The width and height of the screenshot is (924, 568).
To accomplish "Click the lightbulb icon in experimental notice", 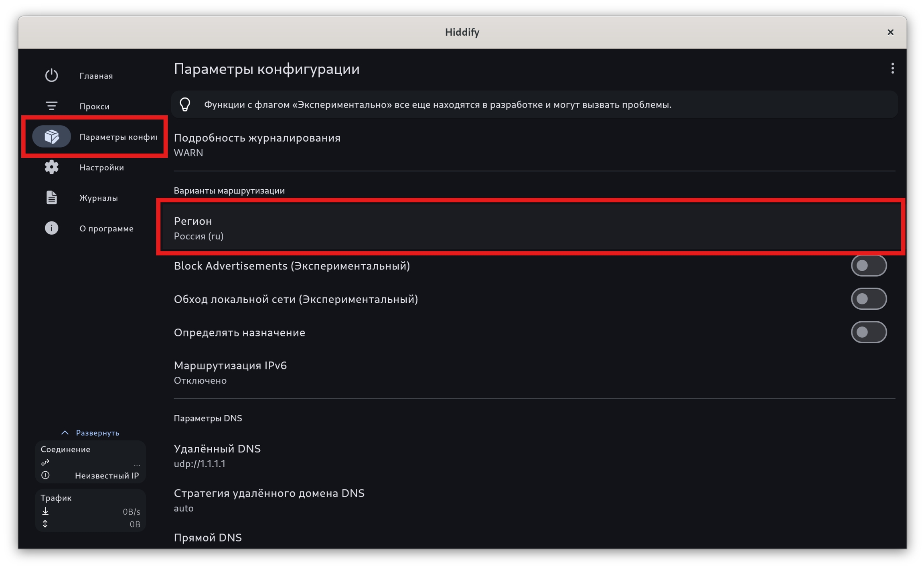I will [x=185, y=105].
